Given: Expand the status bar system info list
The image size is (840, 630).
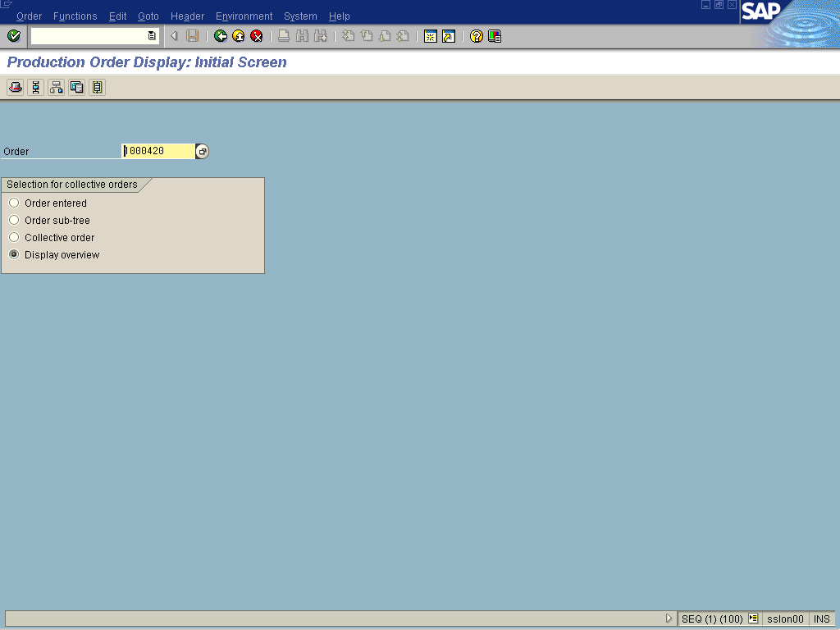Looking at the screenshot, I should point(753,619).
